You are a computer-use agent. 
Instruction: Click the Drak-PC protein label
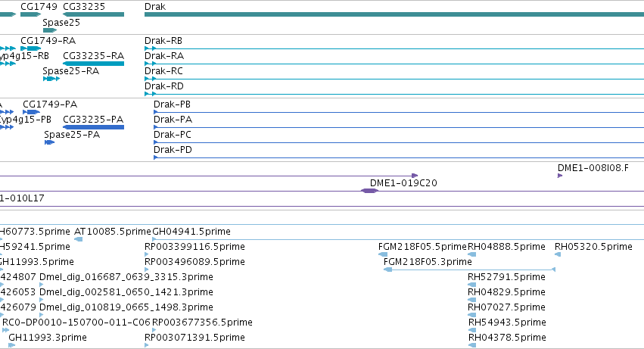tap(173, 135)
